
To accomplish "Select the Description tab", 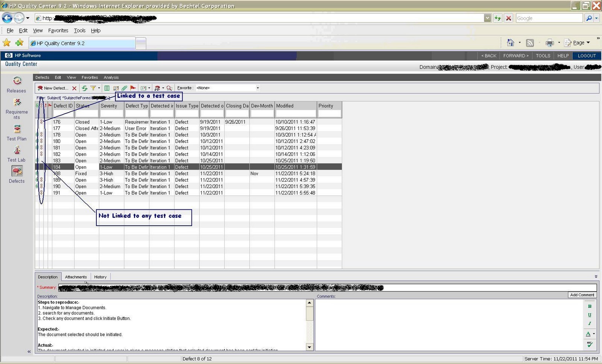I will tap(48, 277).
